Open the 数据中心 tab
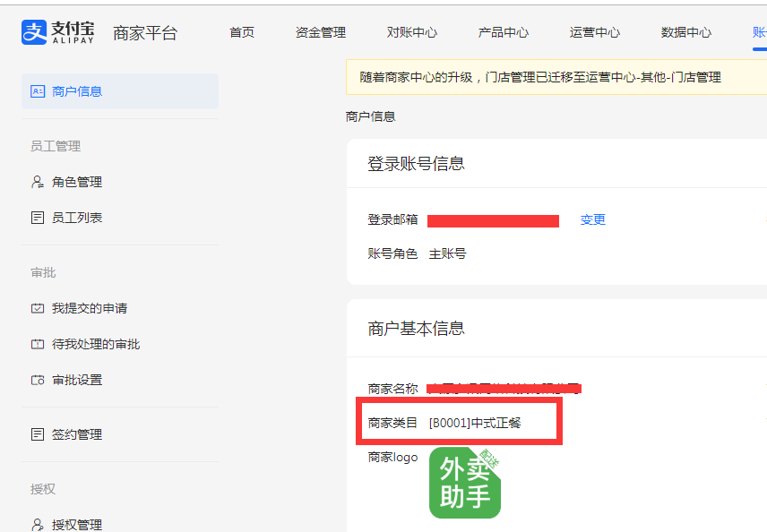767x532 pixels. point(686,32)
